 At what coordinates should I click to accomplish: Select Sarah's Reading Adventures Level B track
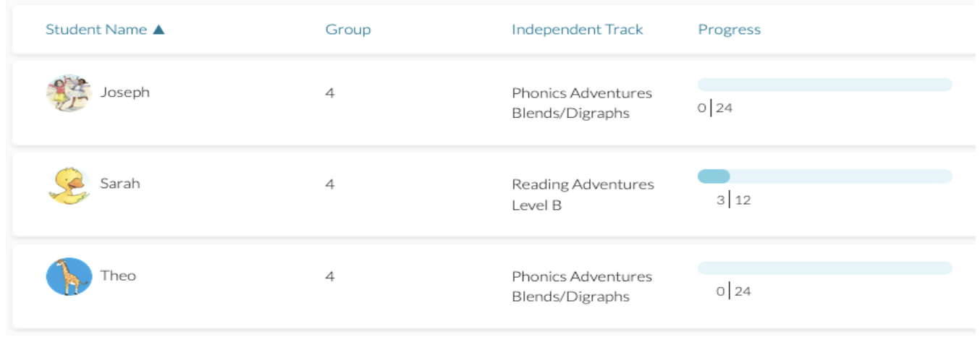coord(583,195)
